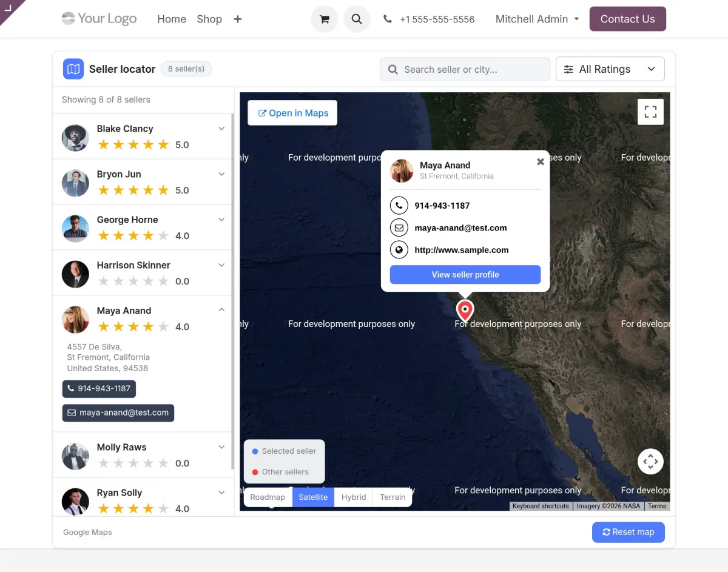Image resolution: width=728 pixels, height=572 pixels.
Task: Click the Bryon Jun name
Action: (x=119, y=174)
